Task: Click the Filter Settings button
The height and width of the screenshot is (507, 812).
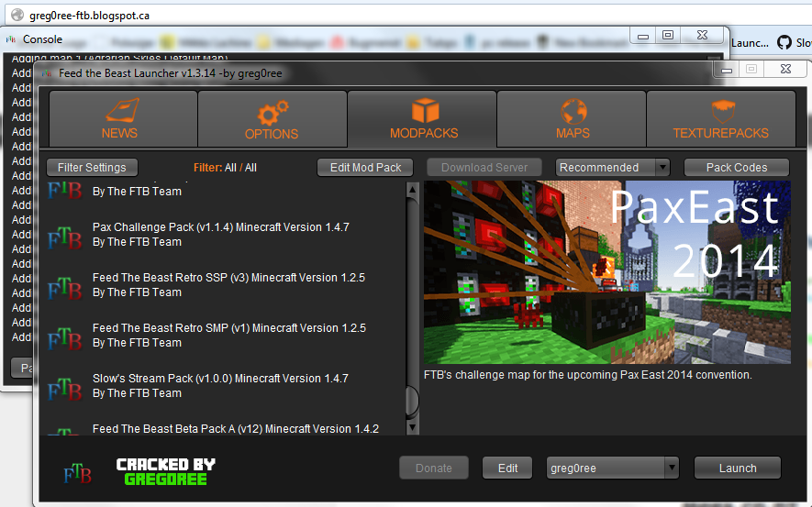Action: click(92, 168)
